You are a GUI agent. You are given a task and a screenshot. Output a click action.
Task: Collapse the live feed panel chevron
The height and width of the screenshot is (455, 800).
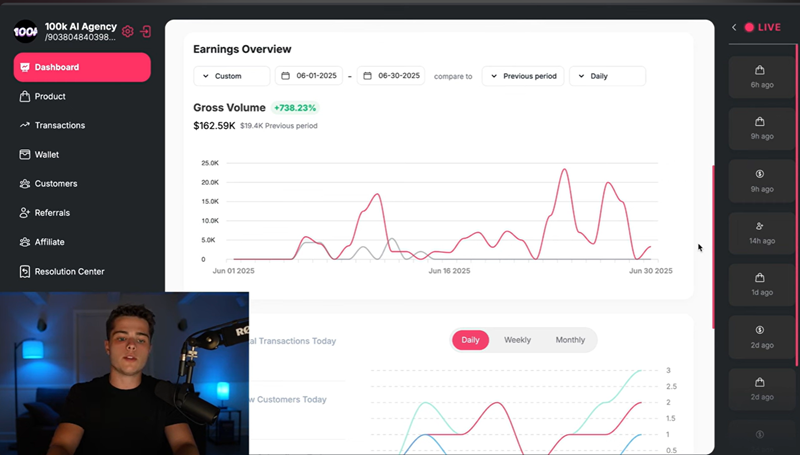pyautogui.click(x=734, y=27)
